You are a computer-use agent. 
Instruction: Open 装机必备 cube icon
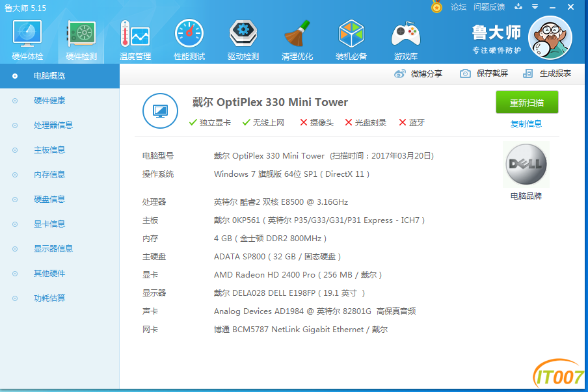pyautogui.click(x=351, y=34)
